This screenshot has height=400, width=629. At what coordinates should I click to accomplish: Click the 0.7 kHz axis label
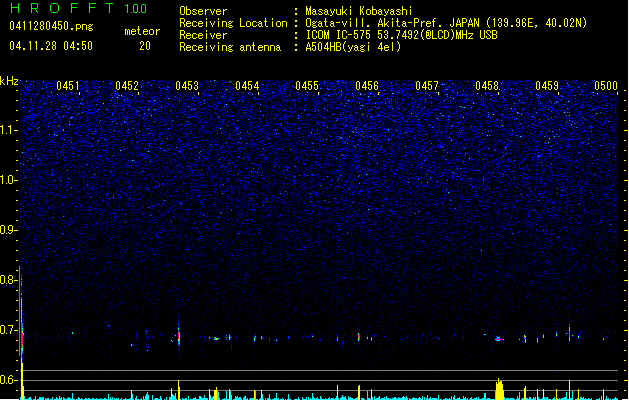click(8, 330)
